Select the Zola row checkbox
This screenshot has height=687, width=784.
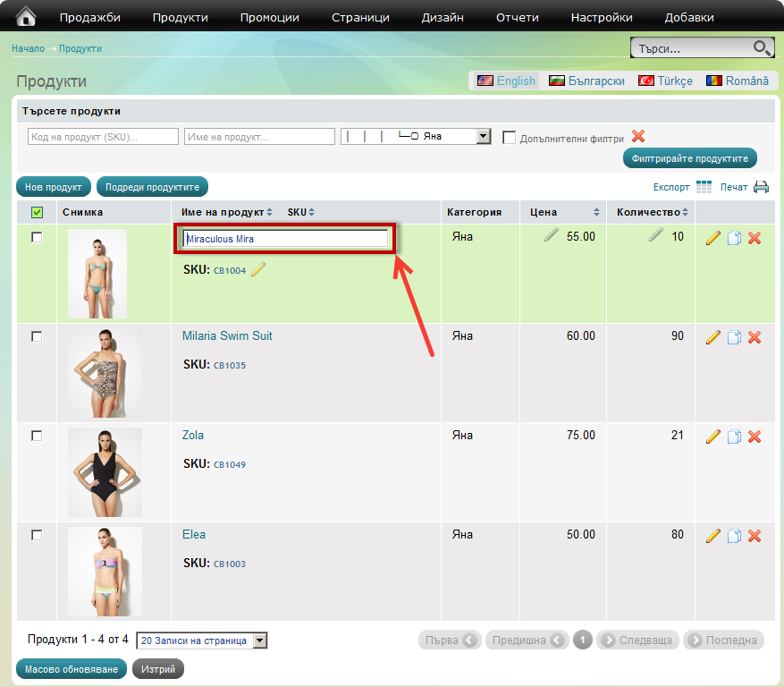click(37, 436)
